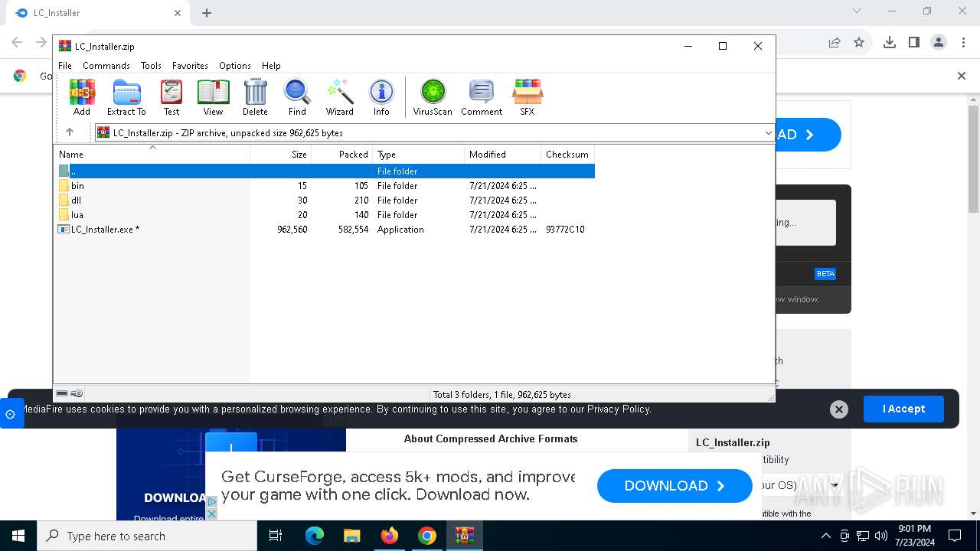Sort list by Size column header
Viewport: 980px width, 551px height.
[x=281, y=154]
